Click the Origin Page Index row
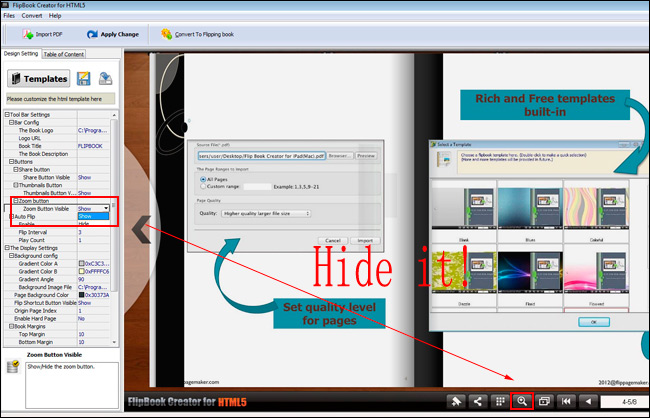The image size is (650, 418). pos(57,311)
